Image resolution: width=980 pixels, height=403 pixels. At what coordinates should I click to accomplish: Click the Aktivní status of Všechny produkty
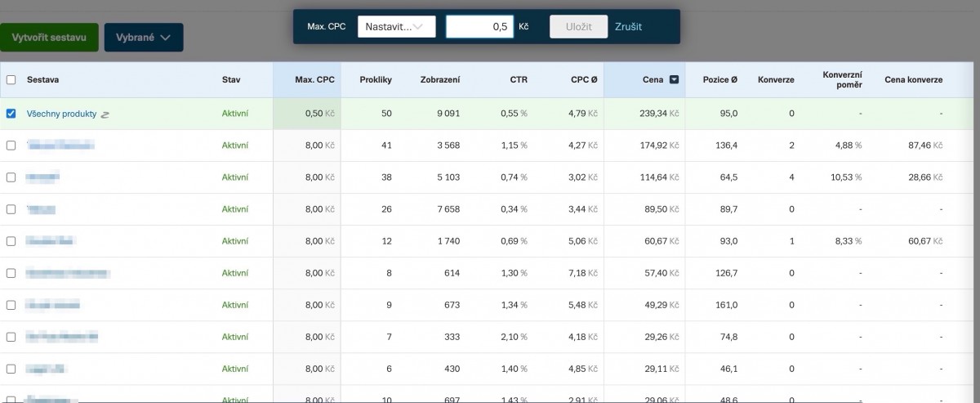[235, 114]
